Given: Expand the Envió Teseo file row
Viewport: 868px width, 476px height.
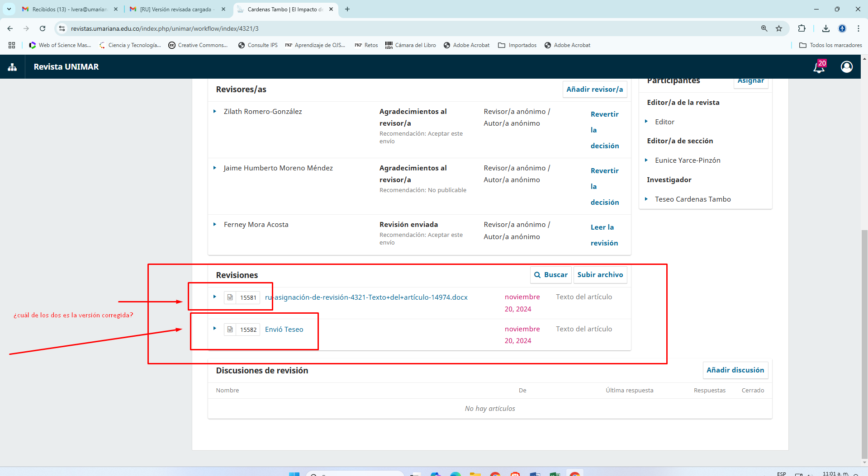Looking at the screenshot, I should 215,329.
